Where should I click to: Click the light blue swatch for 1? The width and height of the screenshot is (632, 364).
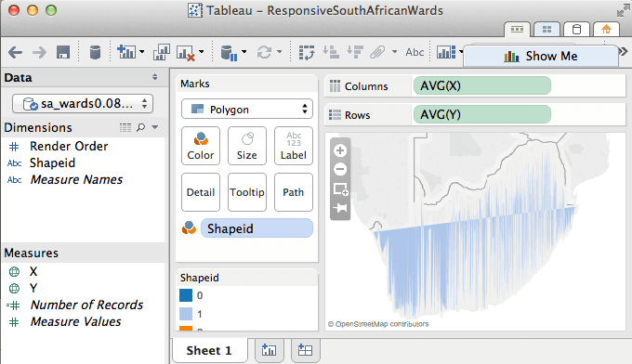coord(186,314)
